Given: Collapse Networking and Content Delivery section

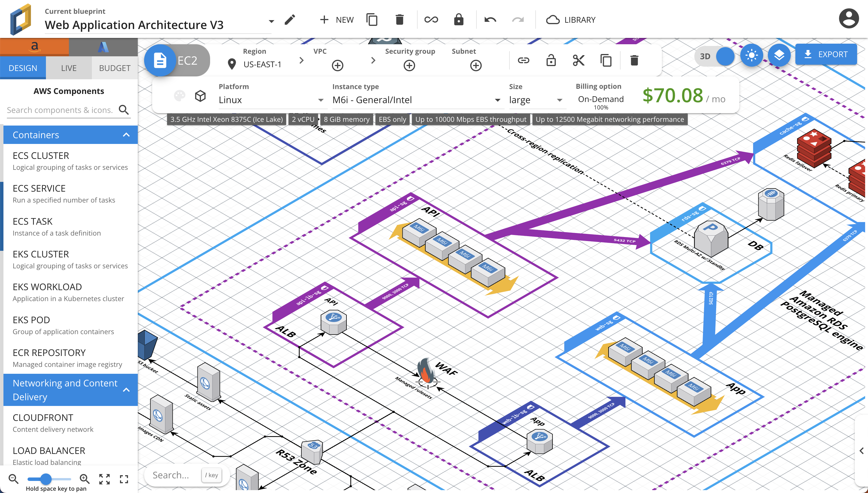Looking at the screenshot, I should (x=126, y=390).
